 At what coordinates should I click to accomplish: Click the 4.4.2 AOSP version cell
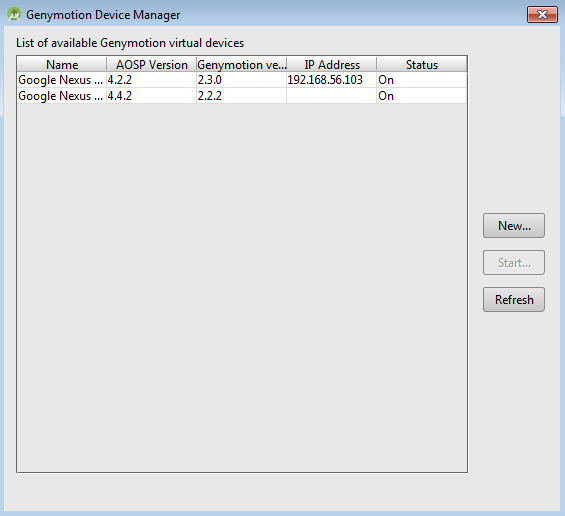coord(151,96)
